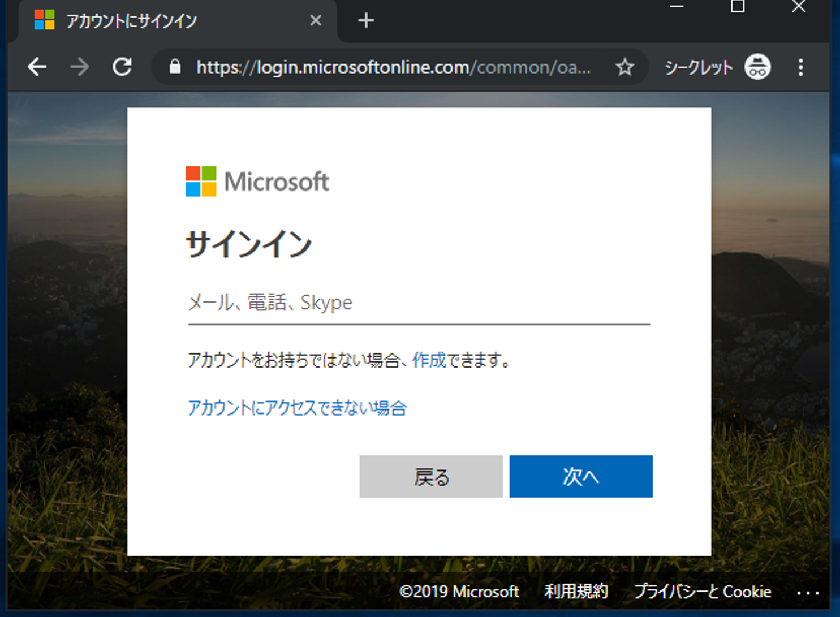Close the browser window
The height and width of the screenshot is (617, 840).
[799, 7]
